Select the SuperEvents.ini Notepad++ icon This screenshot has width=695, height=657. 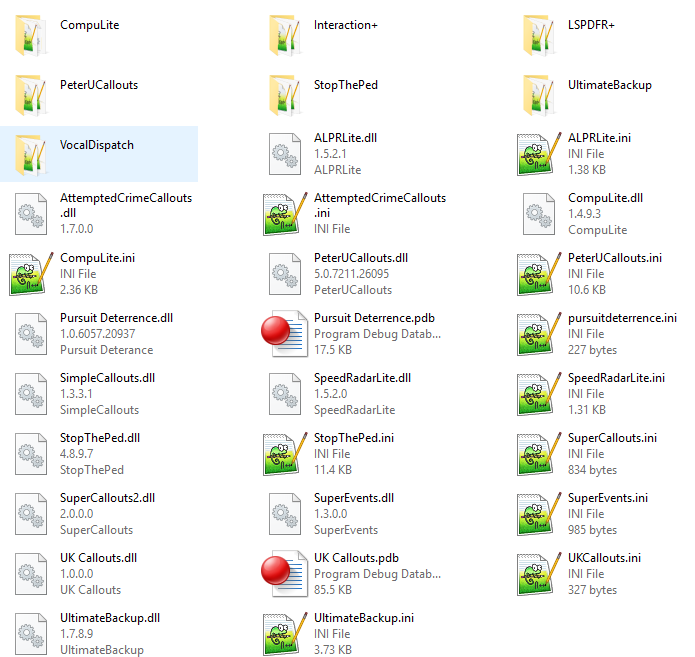pos(539,513)
